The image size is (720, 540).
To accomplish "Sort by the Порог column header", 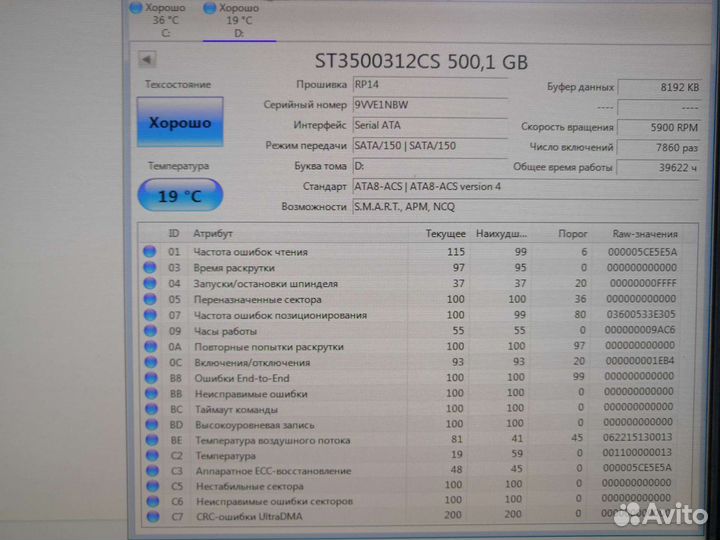I will coord(573,234).
